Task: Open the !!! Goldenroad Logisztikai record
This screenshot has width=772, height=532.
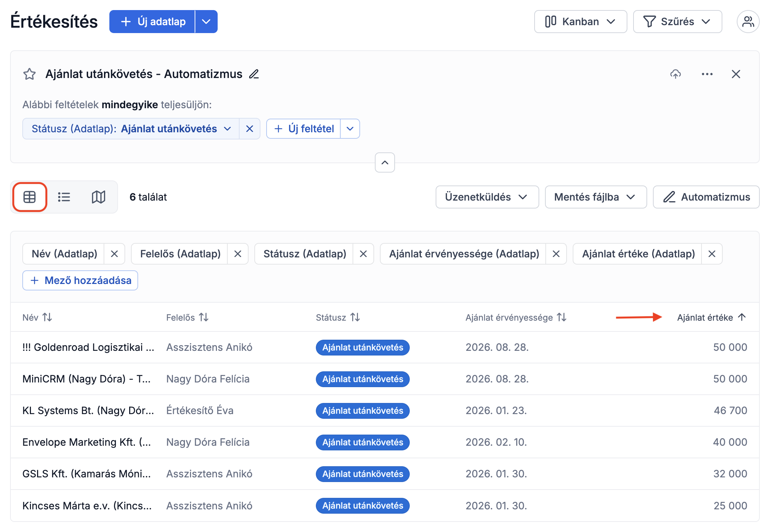Action: (88, 347)
